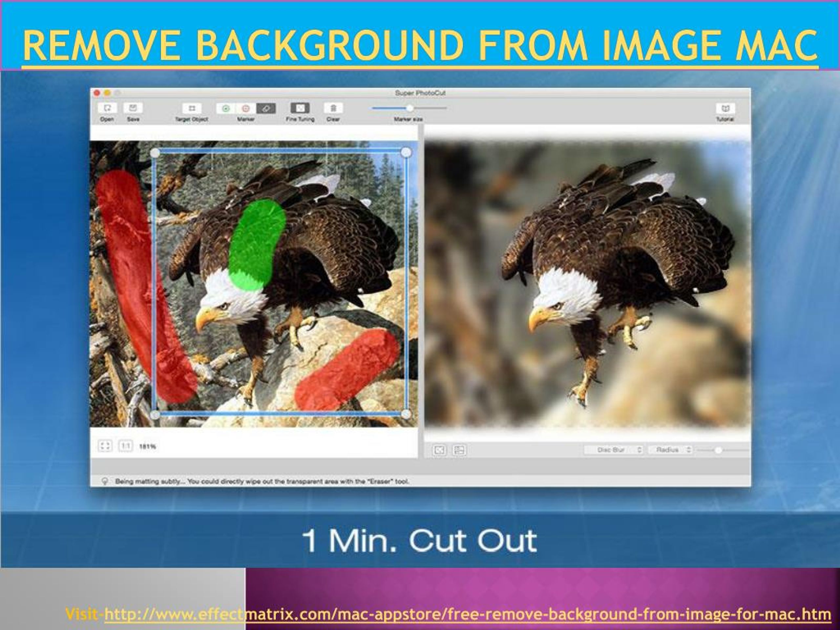This screenshot has height=630, width=840.
Task: Open the Radius dropdown
Action: (670, 450)
